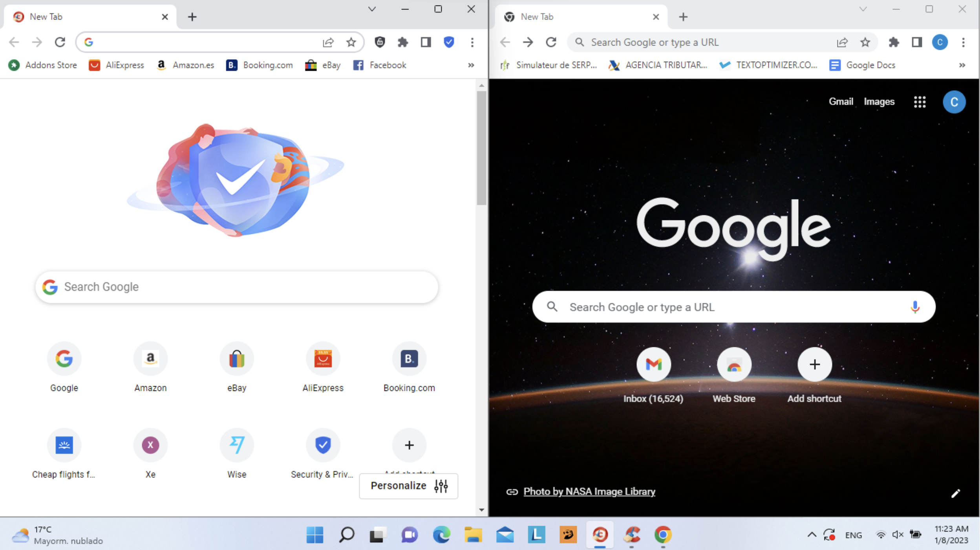Open a new tab in the right browser window
980x550 pixels.
(x=683, y=17)
